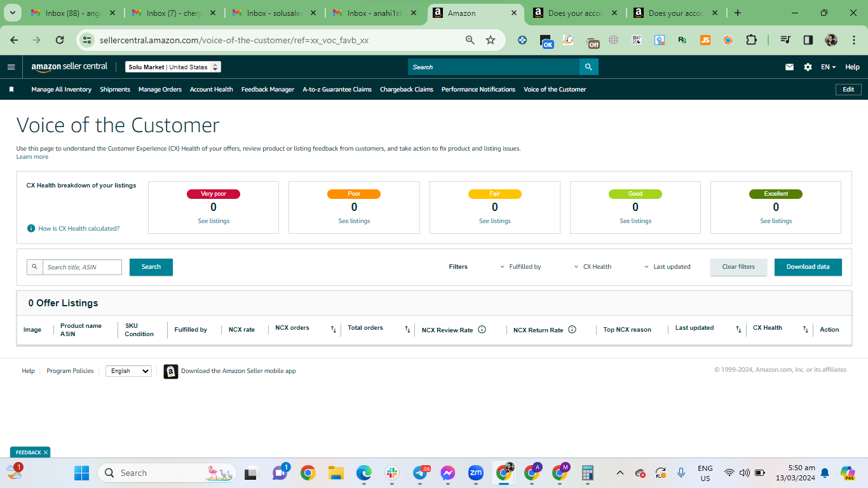Reload the page with the refresh button
Image resolution: width=868 pixels, height=488 pixels.
(60, 40)
